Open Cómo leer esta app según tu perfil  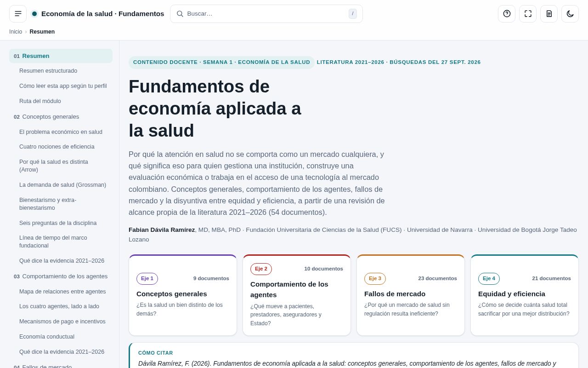(x=63, y=86)
